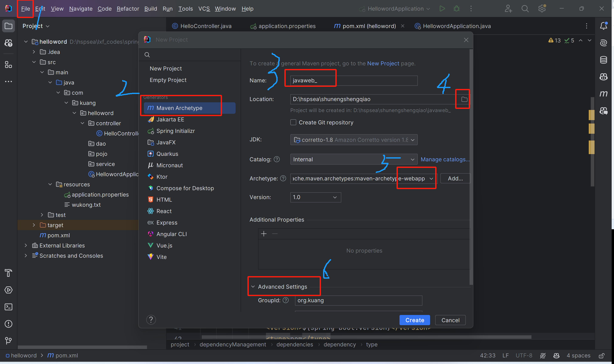Switch to application.properties tab
The image size is (614, 364).
[283, 26]
